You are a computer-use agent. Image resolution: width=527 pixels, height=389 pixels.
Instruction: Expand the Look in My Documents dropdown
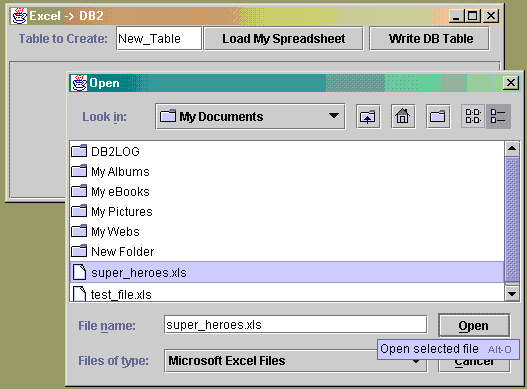(250, 117)
